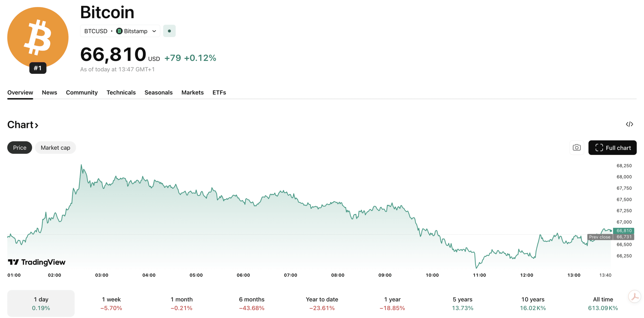644x318 pixels.
Task: Click the Bitstamp exchange logo
Action: pos(119,31)
